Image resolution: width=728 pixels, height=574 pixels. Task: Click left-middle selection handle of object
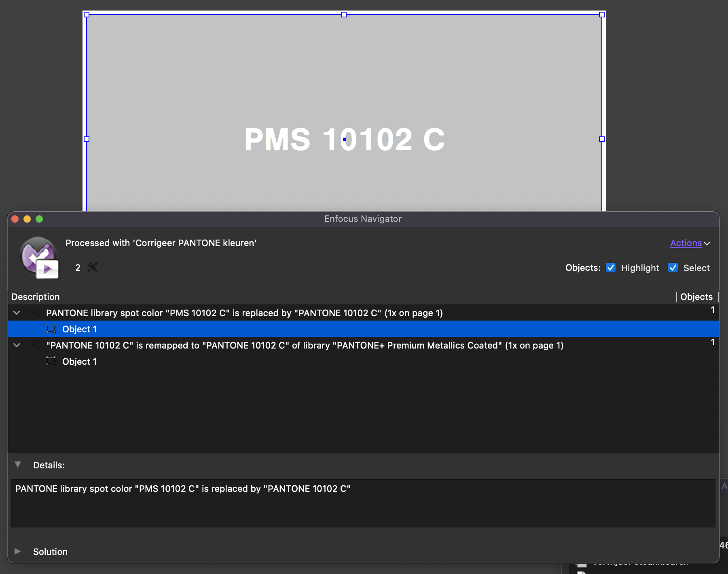point(87,139)
